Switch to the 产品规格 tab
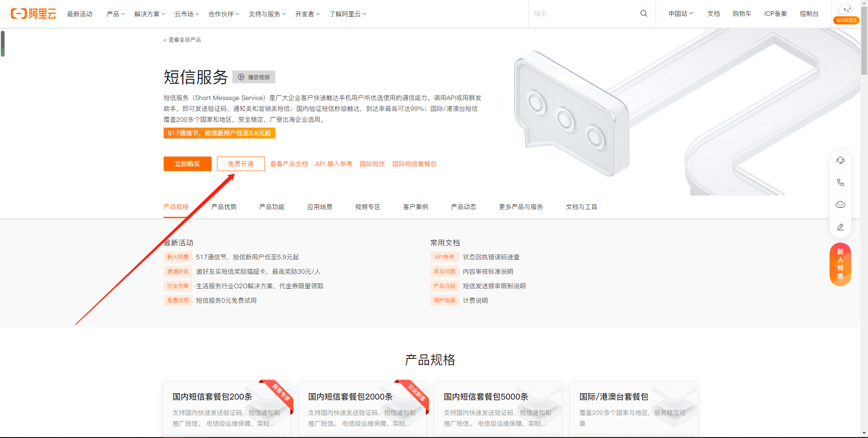This screenshot has width=868, height=438. pos(176,207)
